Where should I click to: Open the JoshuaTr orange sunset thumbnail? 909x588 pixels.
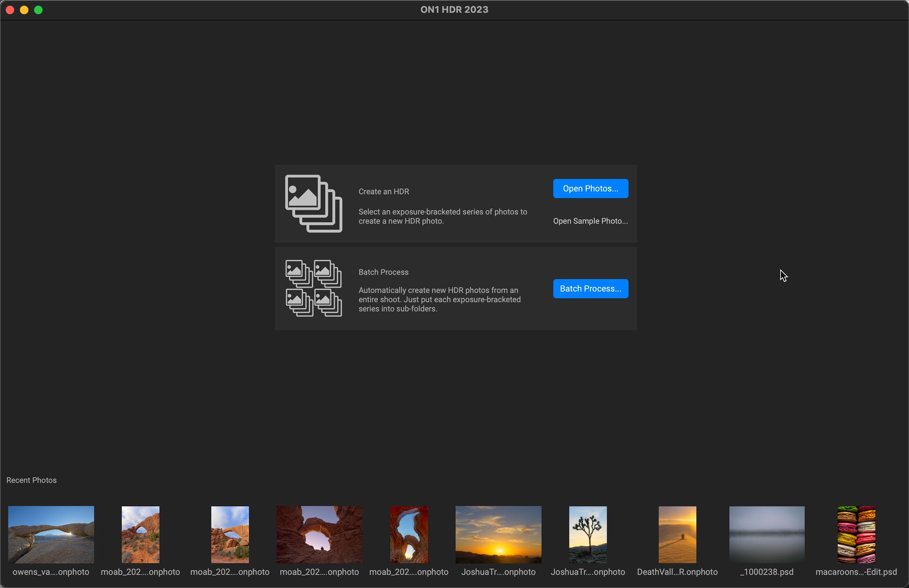(x=498, y=535)
